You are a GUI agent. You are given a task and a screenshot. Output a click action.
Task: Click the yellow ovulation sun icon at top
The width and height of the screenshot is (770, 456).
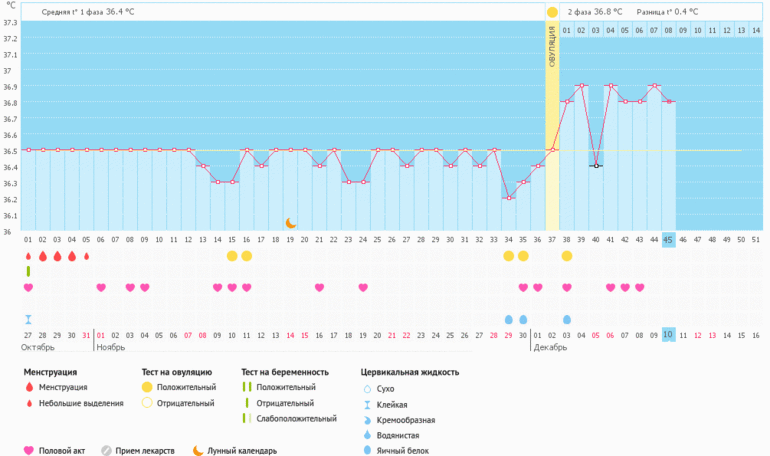tap(552, 12)
